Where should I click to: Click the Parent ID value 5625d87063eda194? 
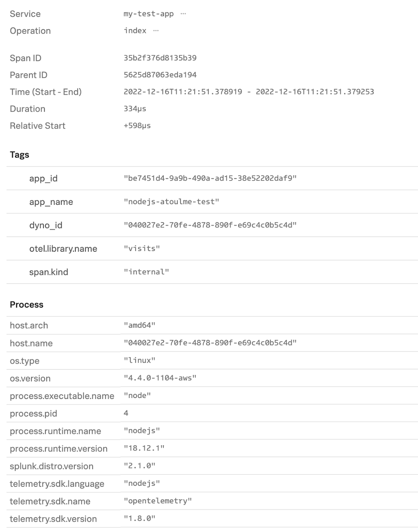(x=160, y=75)
